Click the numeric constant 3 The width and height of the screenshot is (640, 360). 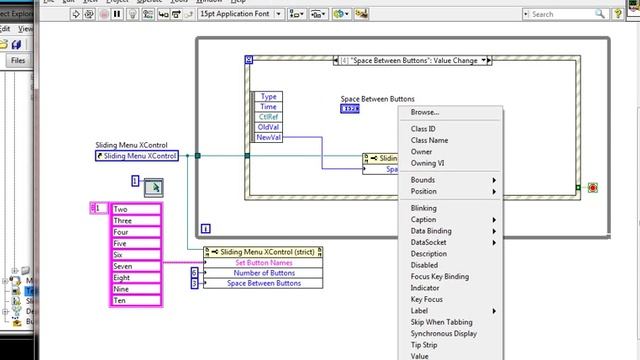pos(194,283)
